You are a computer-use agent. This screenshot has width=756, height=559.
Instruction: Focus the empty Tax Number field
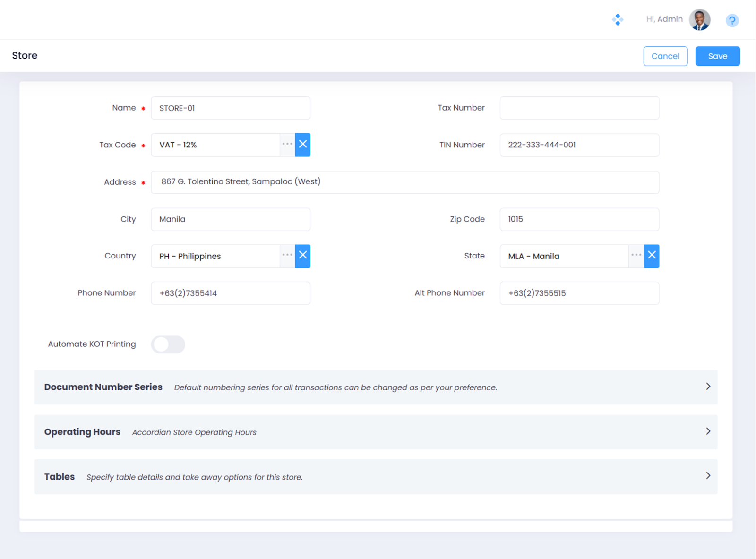[579, 108]
